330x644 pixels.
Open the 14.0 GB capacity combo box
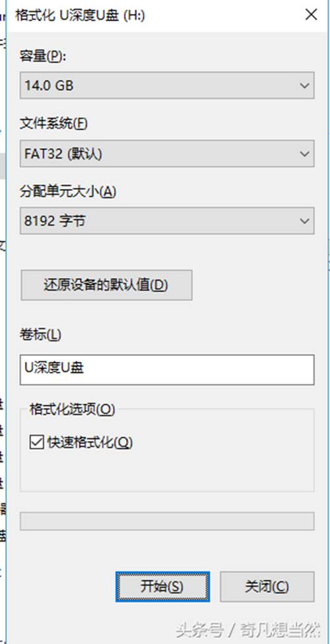point(167,85)
